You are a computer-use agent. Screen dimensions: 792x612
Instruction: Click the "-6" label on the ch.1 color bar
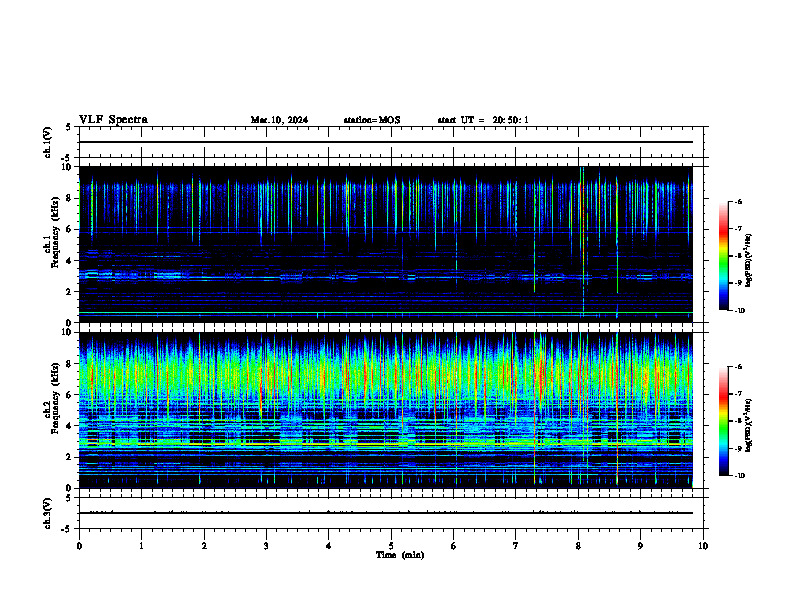tap(737, 201)
